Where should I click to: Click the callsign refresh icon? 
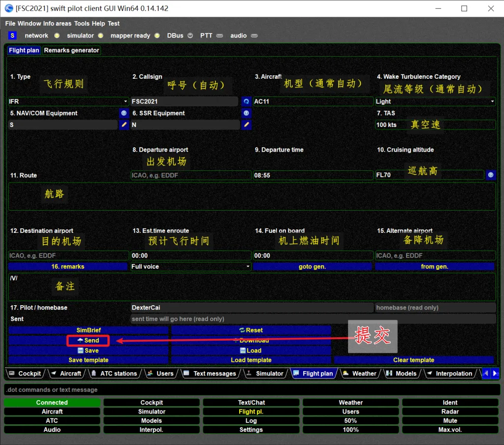(x=246, y=101)
